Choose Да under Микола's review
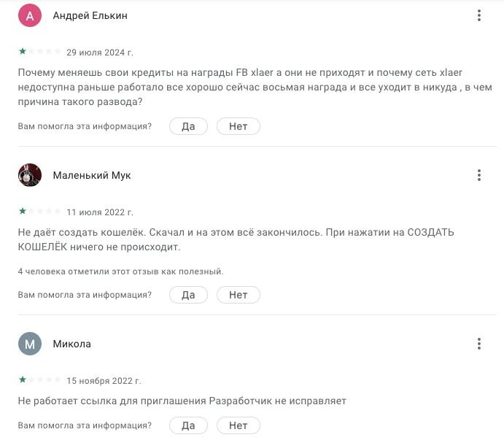 [188, 425]
